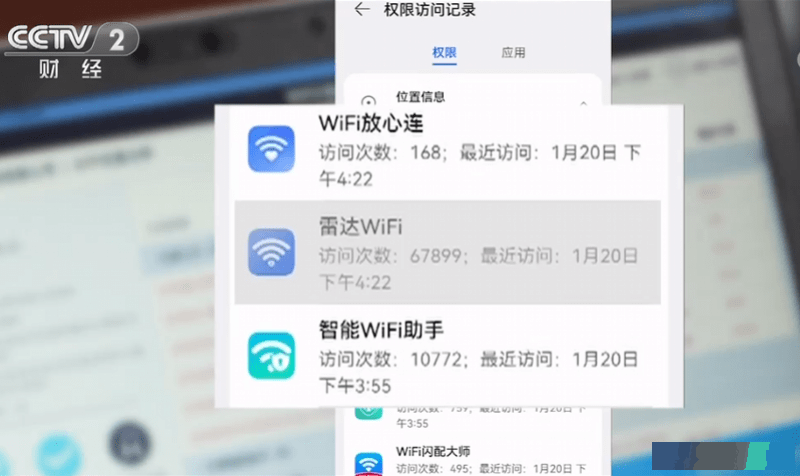
Task: Click the CCTV 2 财经 logo
Action: 71,51
